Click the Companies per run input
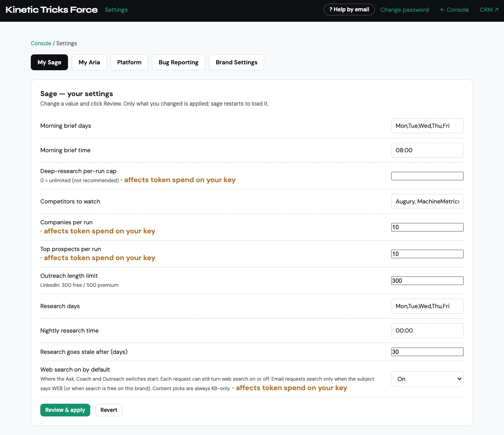The image size is (504, 435). [427, 227]
